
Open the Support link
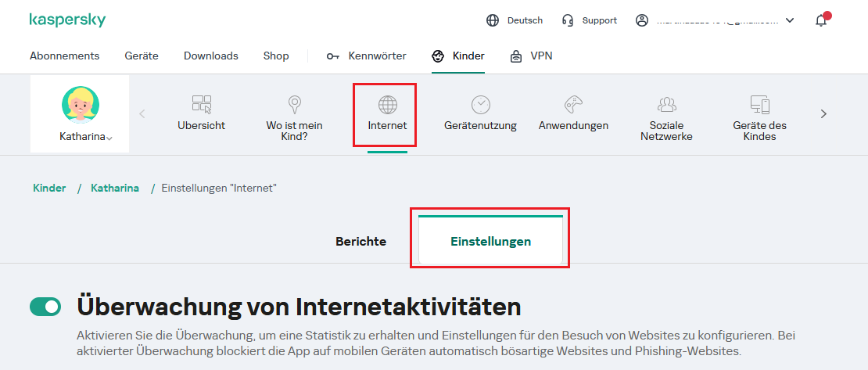[600, 20]
